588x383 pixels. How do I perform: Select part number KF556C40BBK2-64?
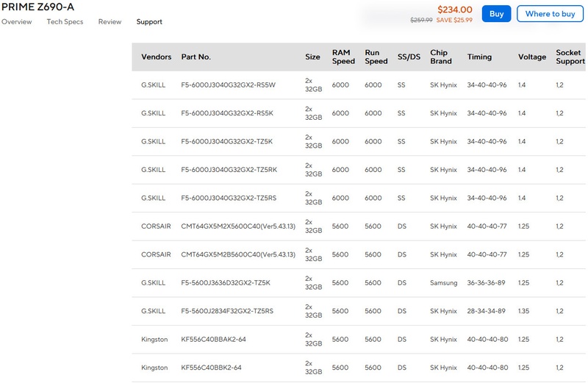(211, 368)
